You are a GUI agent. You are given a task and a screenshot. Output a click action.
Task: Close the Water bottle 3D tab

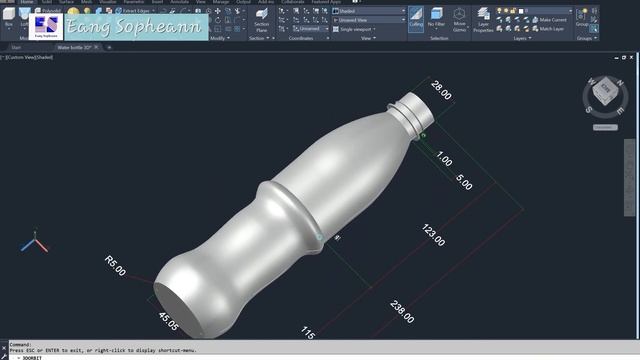pyautogui.click(x=96, y=47)
